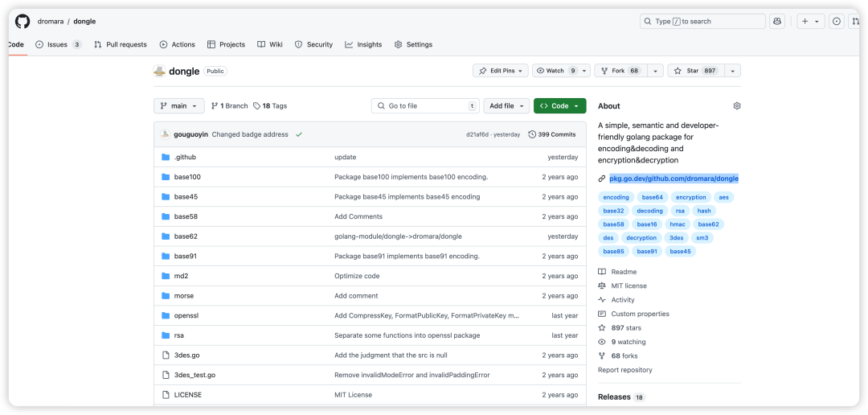This screenshot has width=868, height=415.
Task: Open the Readme link in About
Action: 617,272
